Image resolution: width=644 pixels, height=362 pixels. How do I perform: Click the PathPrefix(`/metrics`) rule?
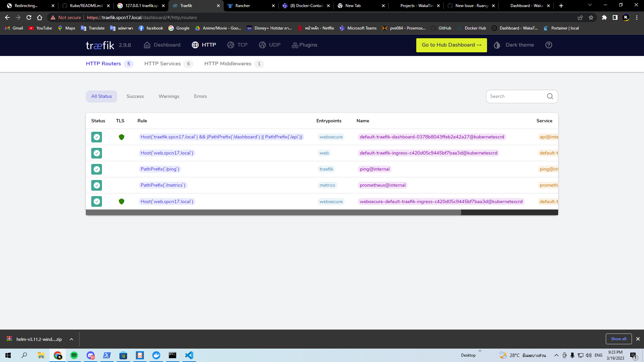[163, 185]
